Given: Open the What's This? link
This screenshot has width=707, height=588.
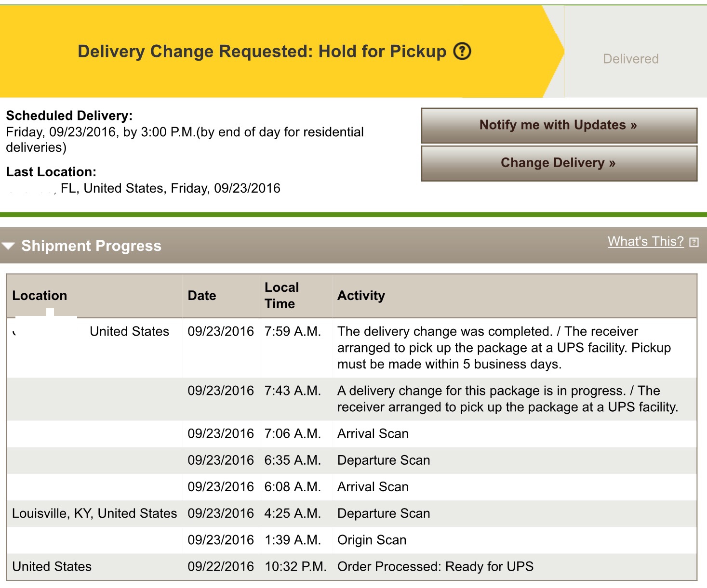Looking at the screenshot, I should click(x=646, y=241).
